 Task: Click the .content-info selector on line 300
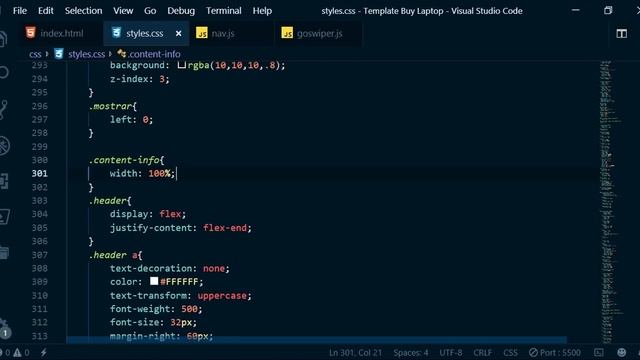[x=124, y=160]
